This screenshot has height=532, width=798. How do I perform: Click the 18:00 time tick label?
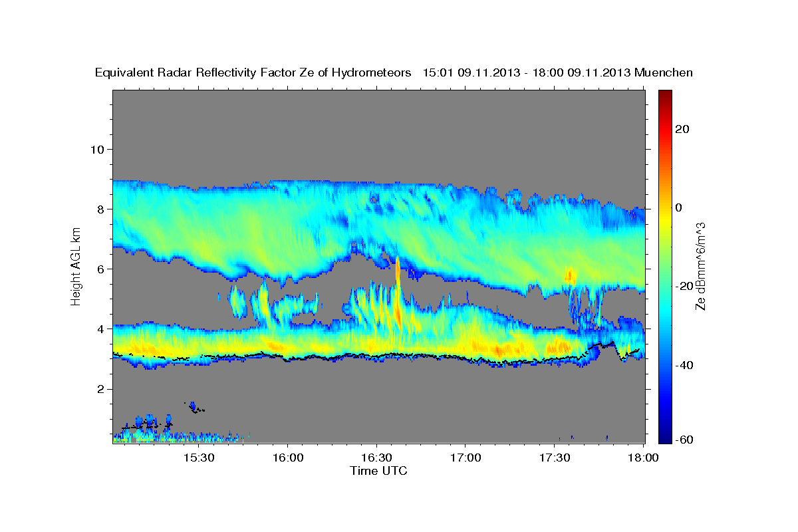pos(643,458)
